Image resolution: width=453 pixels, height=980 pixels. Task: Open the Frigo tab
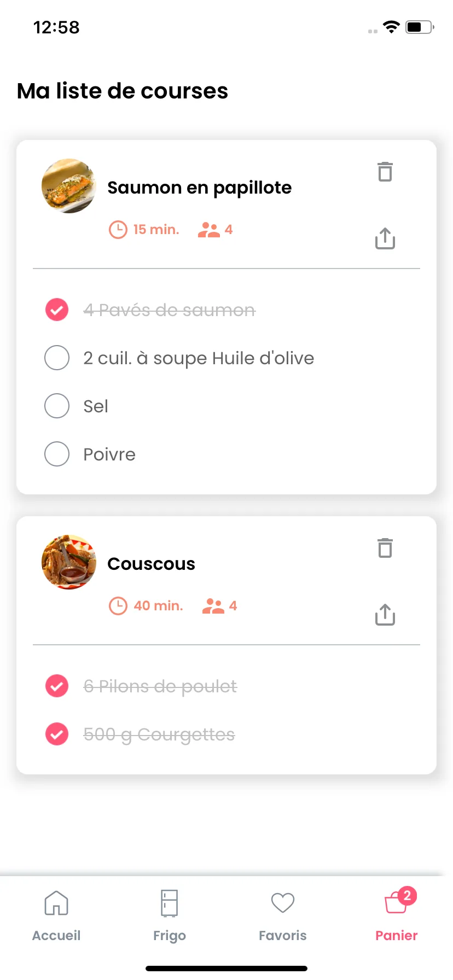[170, 916]
